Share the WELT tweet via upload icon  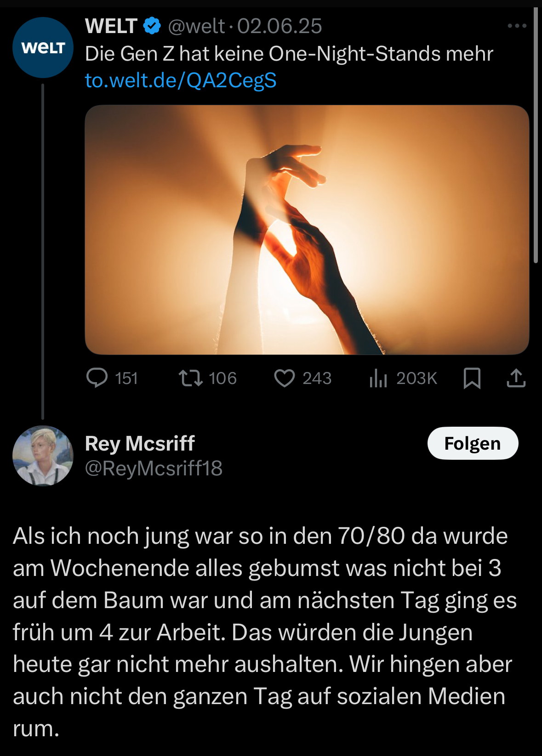tap(516, 378)
